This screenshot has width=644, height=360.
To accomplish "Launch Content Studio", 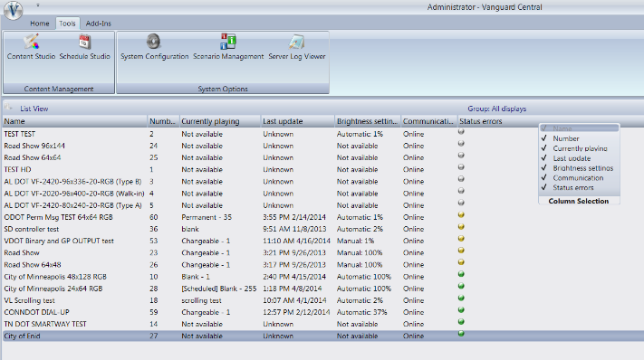I will click(31, 47).
